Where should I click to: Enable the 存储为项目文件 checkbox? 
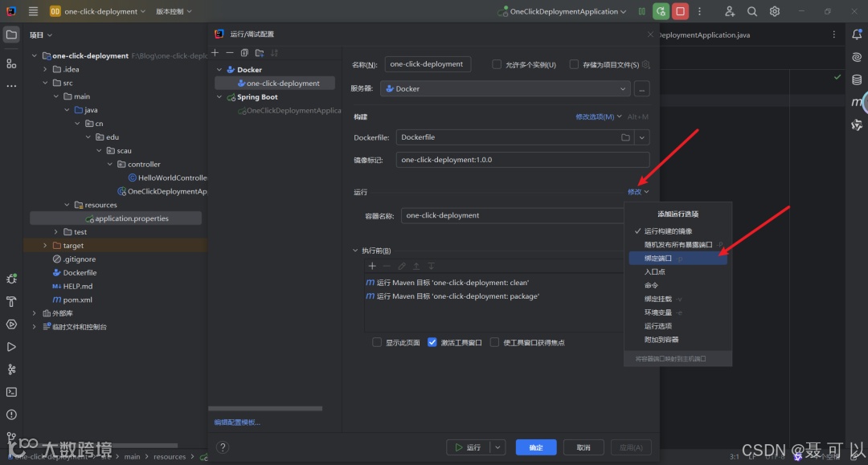click(574, 64)
